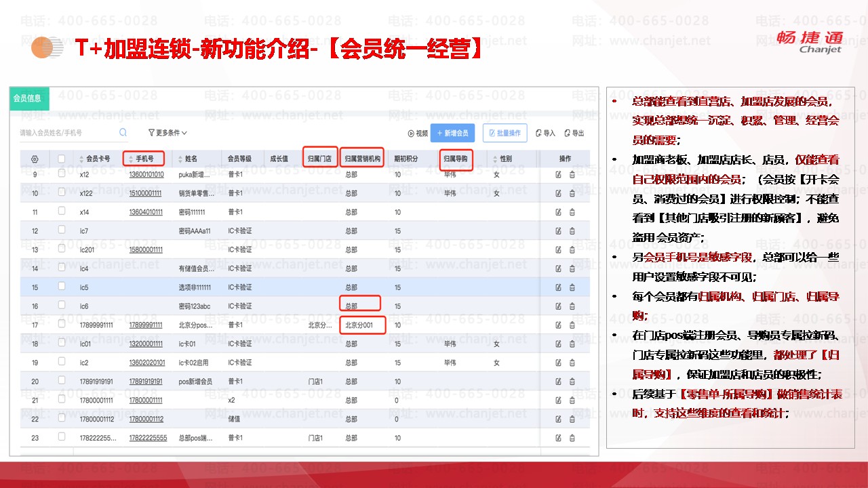The height and width of the screenshot is (488, 868).
Task: Delete the member with card x14
Action: 572,212
